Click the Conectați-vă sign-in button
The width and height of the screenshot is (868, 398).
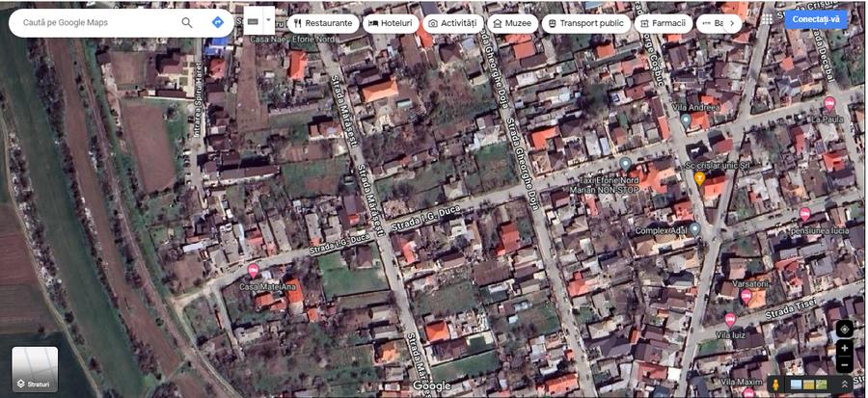(x=816, y=19)
